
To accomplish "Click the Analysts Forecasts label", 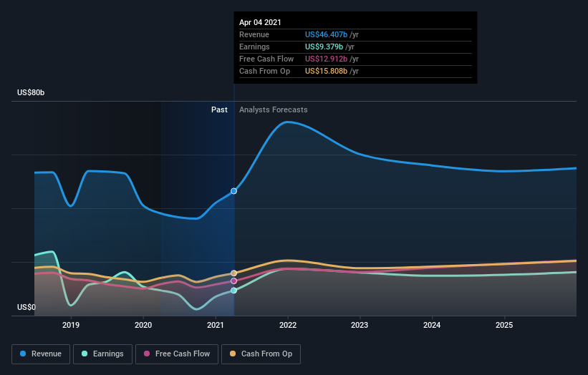I will tap(274, 109).
